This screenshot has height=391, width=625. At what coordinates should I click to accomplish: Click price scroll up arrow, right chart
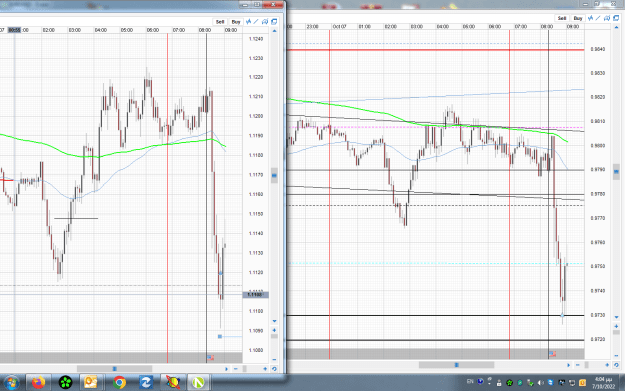click(616, 28)
